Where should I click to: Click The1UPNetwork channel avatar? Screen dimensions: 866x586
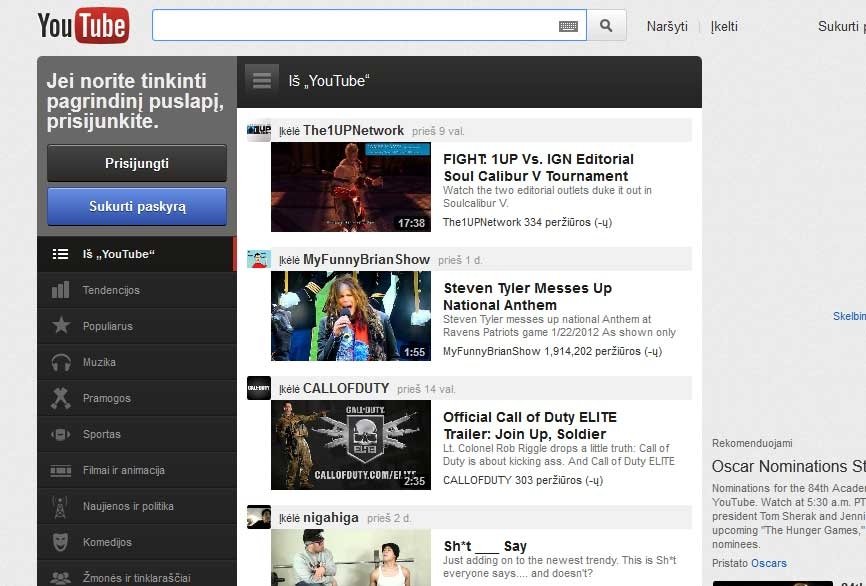[258, 130]
